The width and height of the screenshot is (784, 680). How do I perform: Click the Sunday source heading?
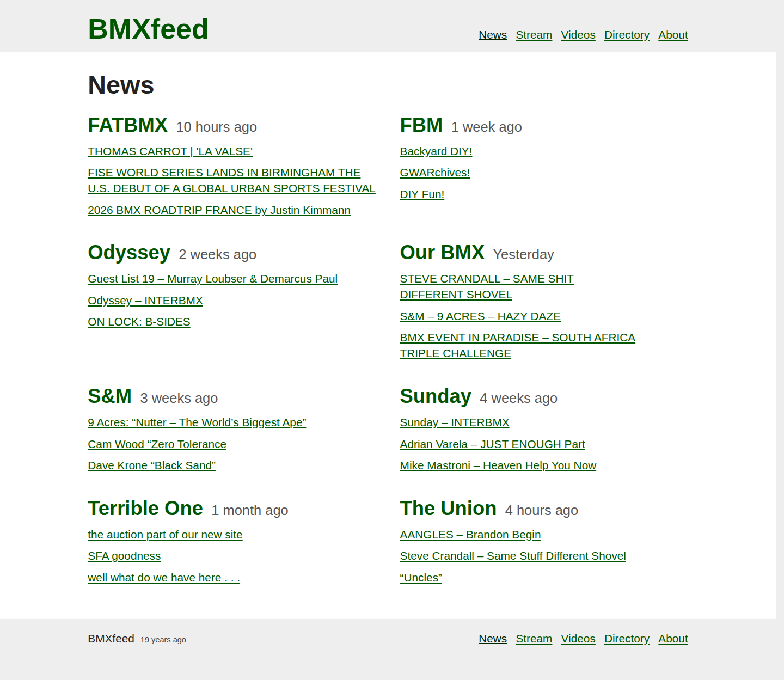(x=435, y=396)
